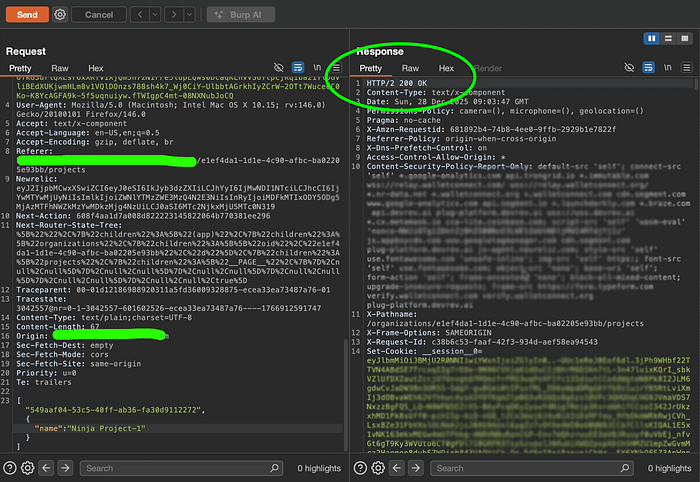Click the Content-Length: 67 header
Viewport: 700px width, 482px height.
click(58, 326)
